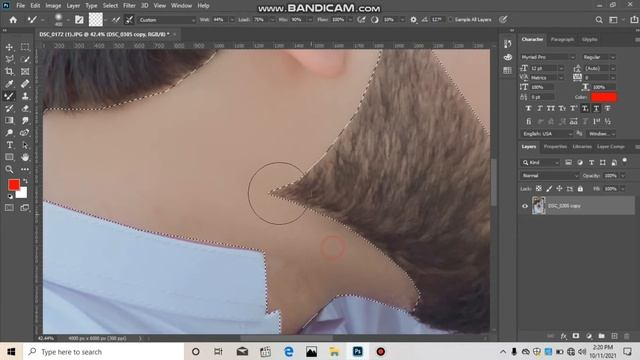This screenshot has height=360, width=640.
Task: Toggle Clean brush after each stroke
Action: (129, 20)
